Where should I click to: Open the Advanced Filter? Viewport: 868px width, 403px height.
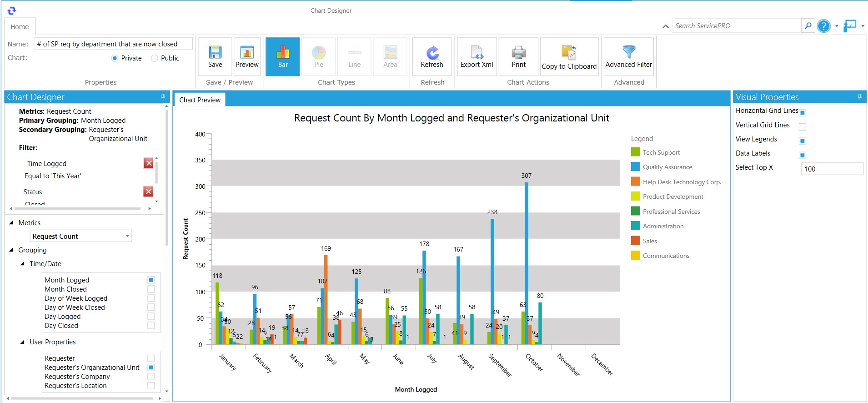pos(628,57)
